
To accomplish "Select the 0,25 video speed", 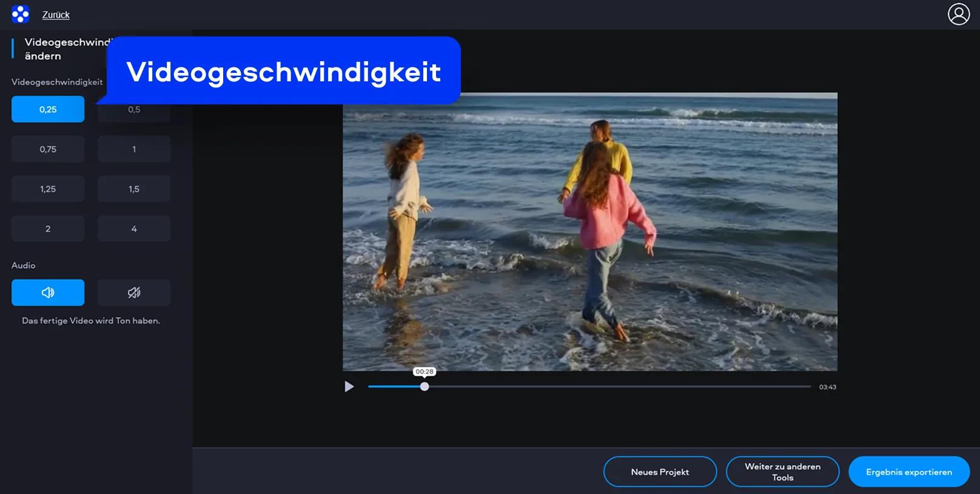I will pyautogui.click(x=48, y=109).
